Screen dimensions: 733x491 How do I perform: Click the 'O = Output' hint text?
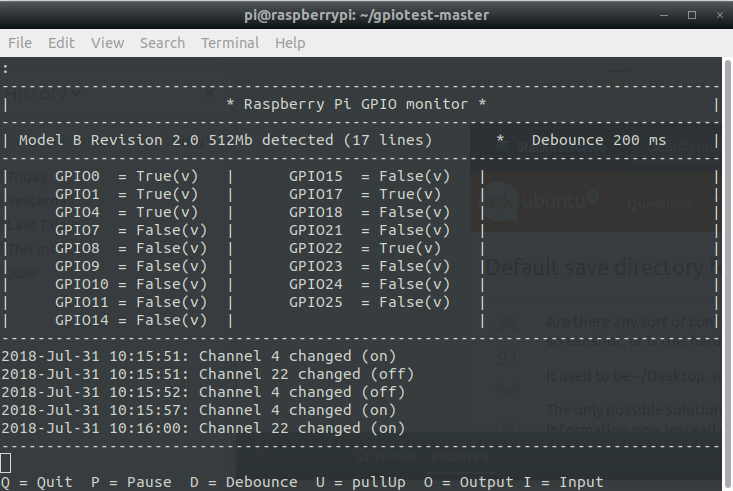(468, 482)
